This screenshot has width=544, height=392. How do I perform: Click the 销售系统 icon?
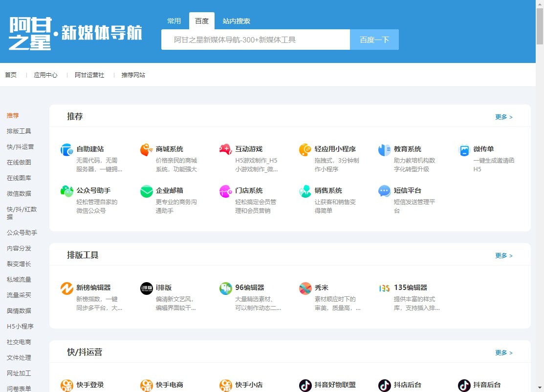[x=305, y=191]
